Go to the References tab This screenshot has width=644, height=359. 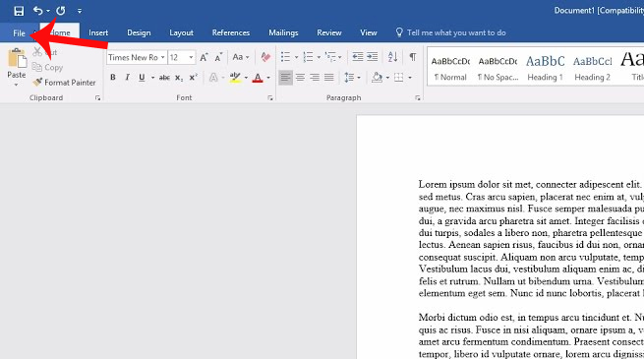pos(231,32)
